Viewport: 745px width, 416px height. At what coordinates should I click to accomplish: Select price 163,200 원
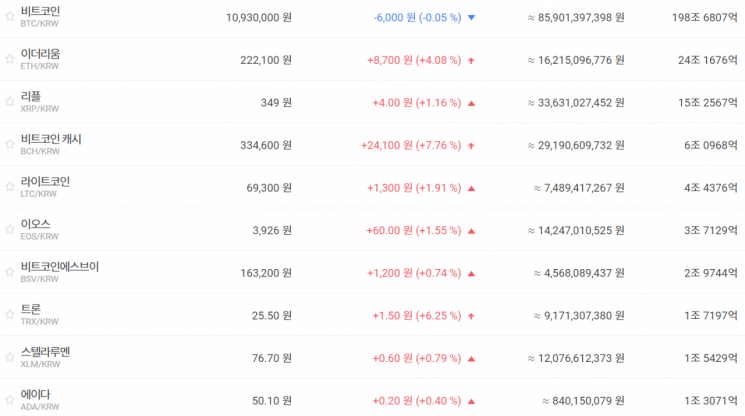266,273
